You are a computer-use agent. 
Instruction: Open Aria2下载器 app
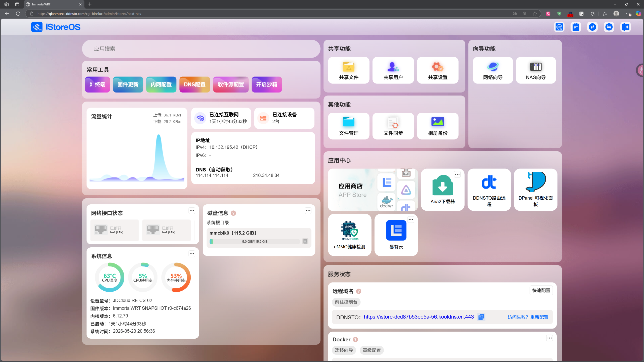pos(442,190)
